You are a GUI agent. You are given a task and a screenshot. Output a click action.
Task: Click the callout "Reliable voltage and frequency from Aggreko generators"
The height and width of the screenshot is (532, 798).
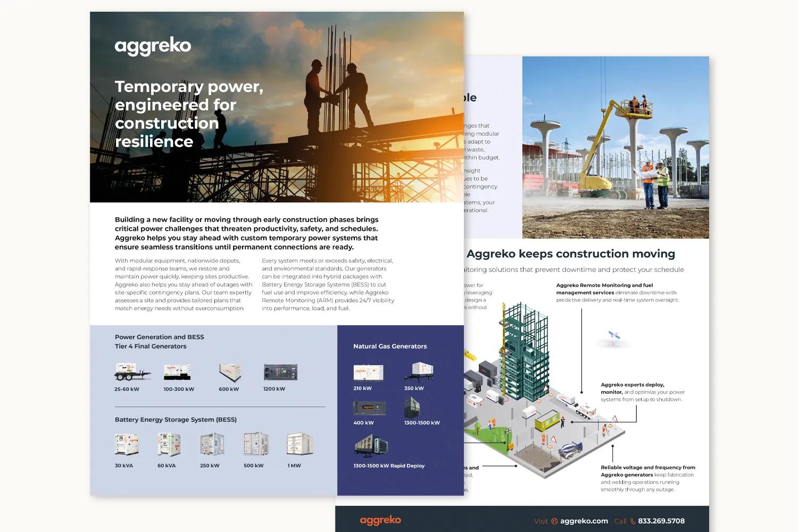coord(648,478)
